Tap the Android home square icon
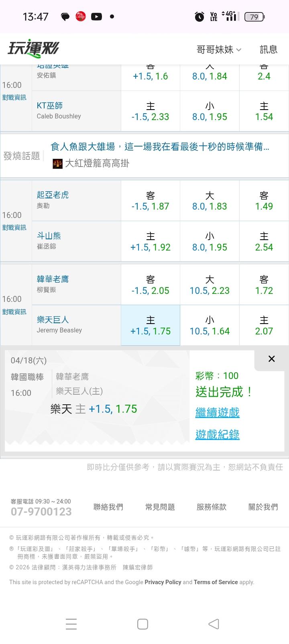 (x=142, y=624)
